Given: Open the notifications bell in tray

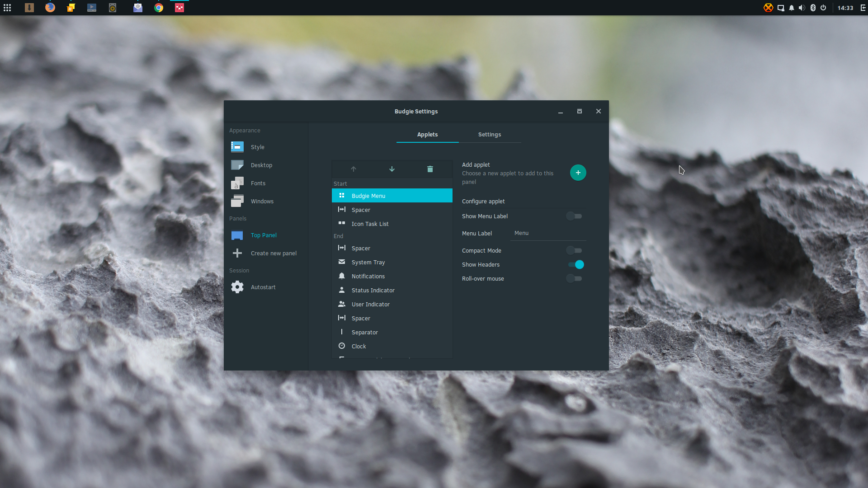Looking at the screenshot, I should click(x=792, y=8).
